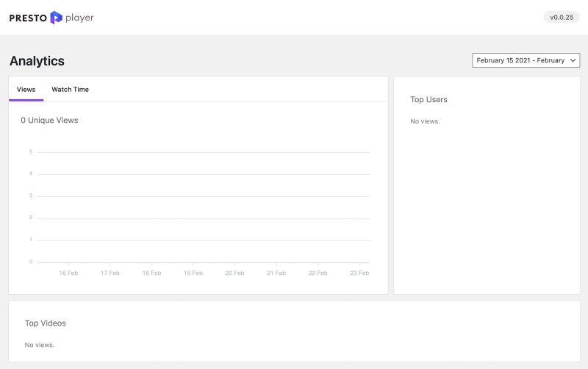
Task: Click the date range dropdown chevron arrow
Action: coord(573,60)
